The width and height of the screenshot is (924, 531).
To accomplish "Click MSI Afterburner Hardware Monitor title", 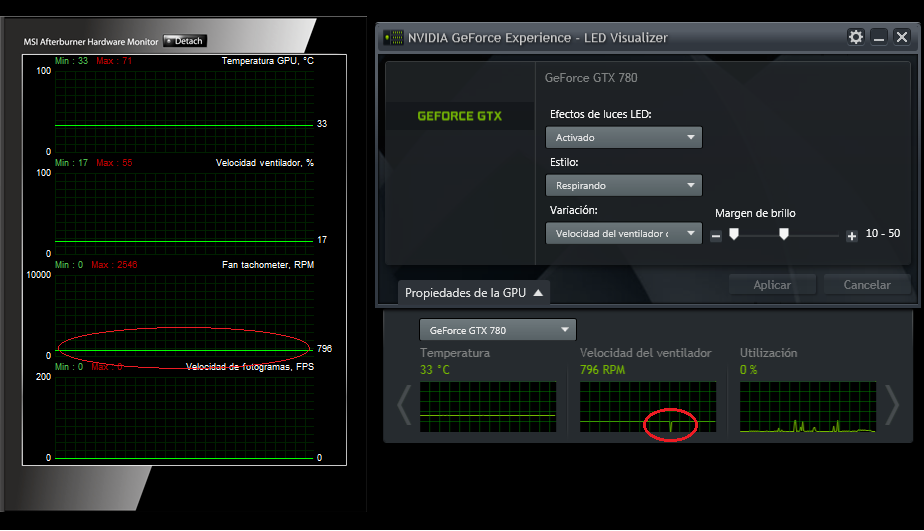I will coord(91,42).
